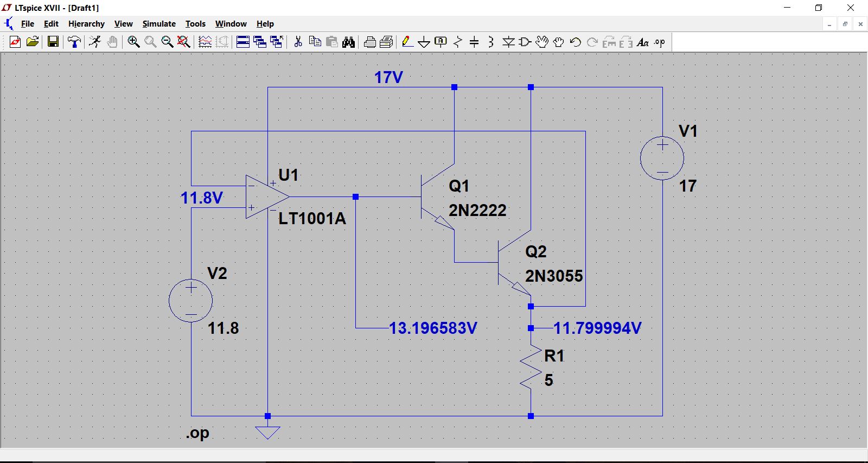Select the Drag closed-hand tool
Screen dimensions: 868x463
[x=559, y=42]
